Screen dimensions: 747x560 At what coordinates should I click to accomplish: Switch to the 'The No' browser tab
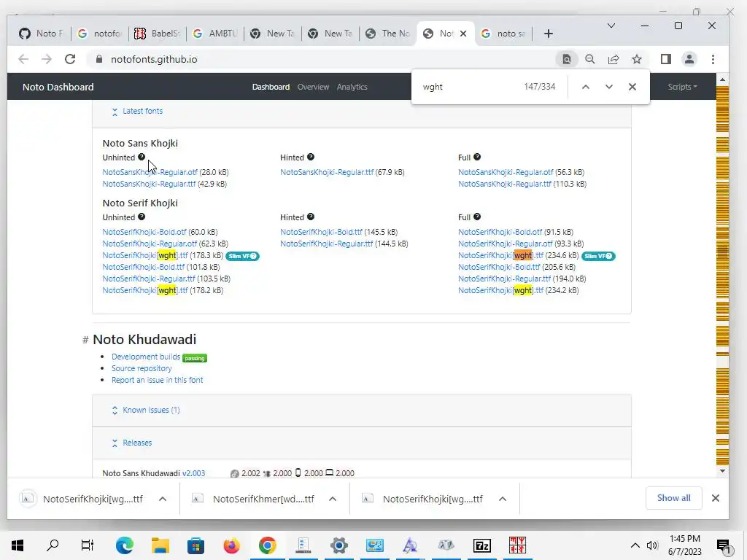coord(388,34)
